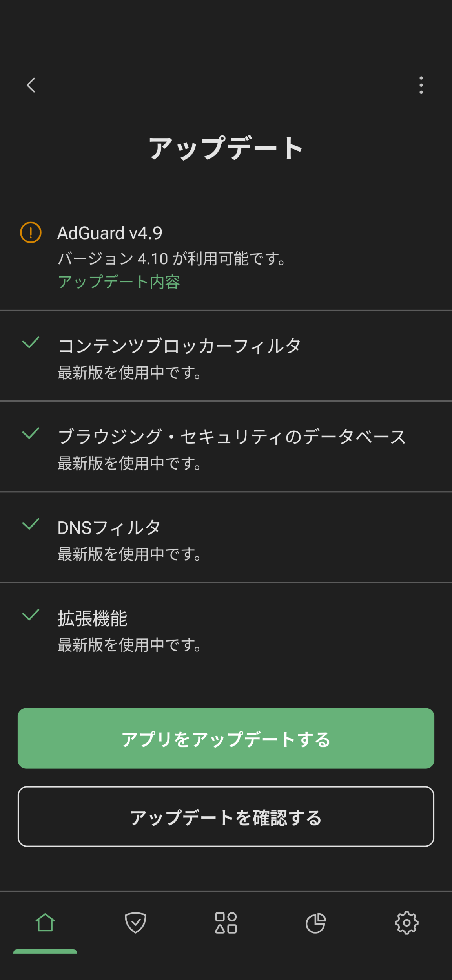452x980 pixels.
Task: Open the Statistics pie chart tab
Action: coord(316,923)
